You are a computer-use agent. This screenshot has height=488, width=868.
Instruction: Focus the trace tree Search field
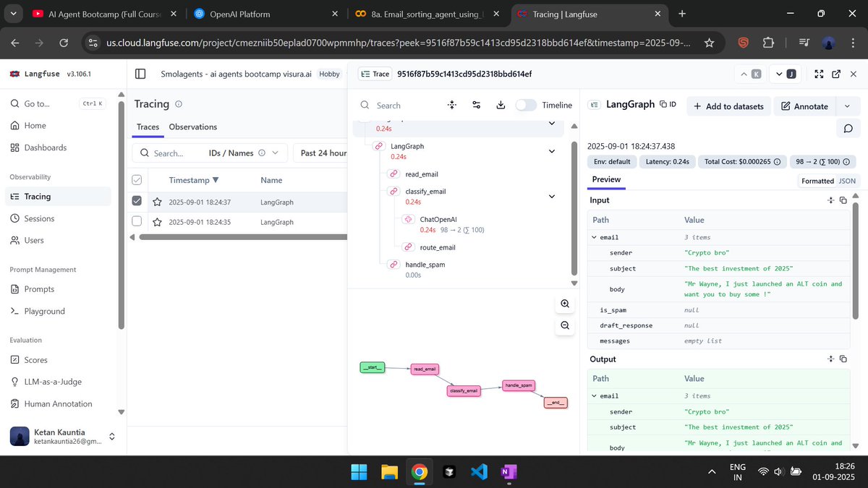click(x=401, y=106)
